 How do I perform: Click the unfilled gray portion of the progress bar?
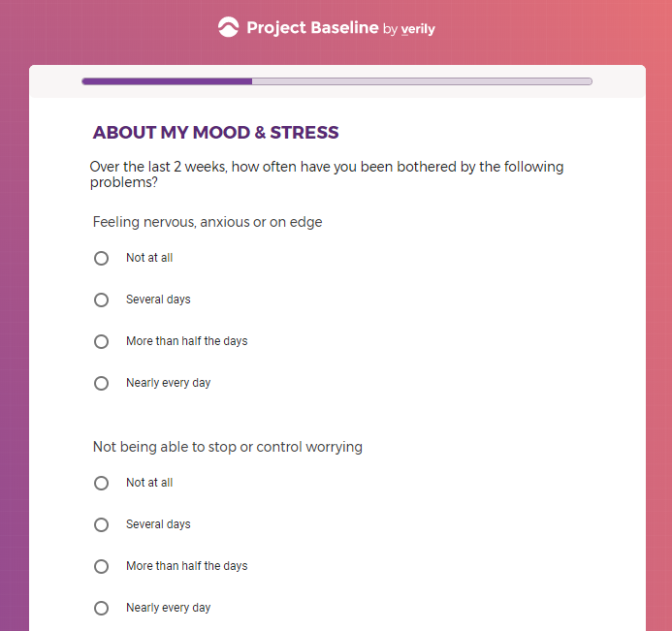421,81
